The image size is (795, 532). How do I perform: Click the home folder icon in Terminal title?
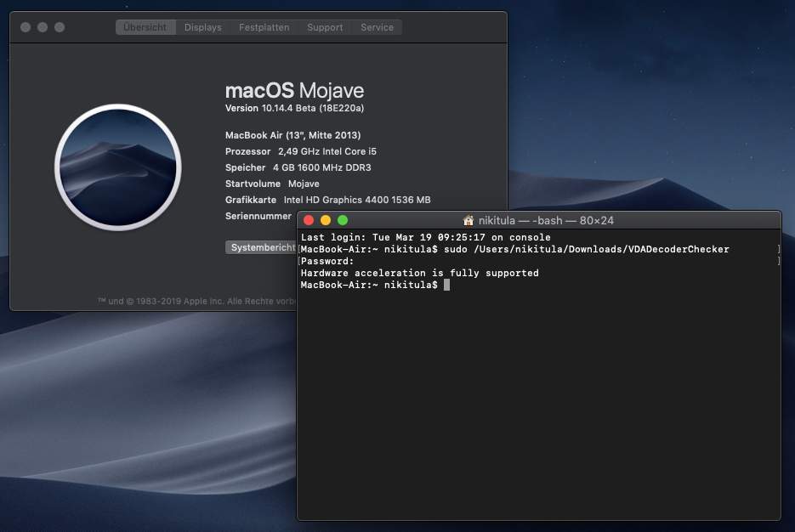[468, 220]
